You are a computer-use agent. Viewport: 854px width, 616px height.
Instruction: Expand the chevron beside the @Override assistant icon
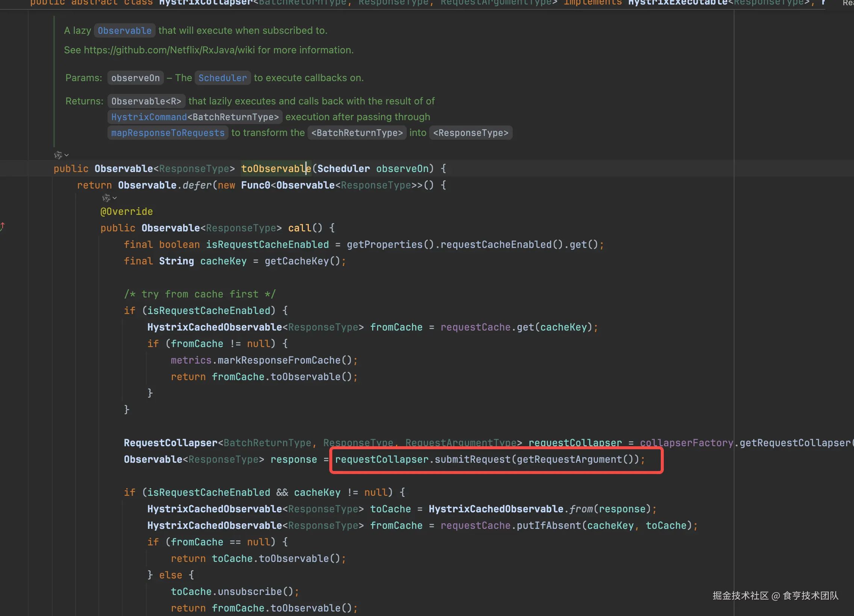click(115, 198)
